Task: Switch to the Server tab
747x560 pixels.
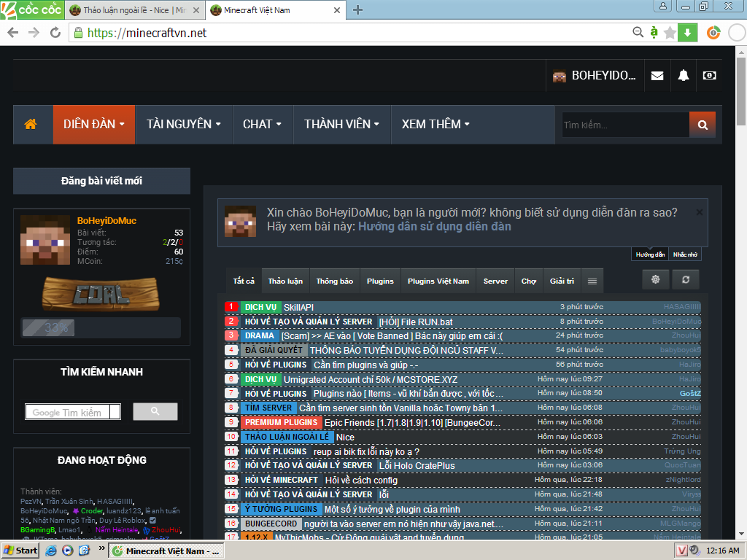Action: 495,281
